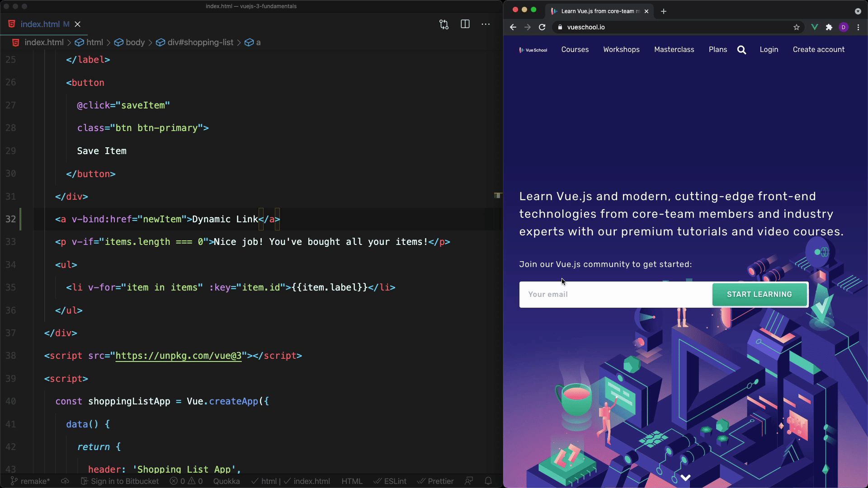868x488 pixels.
Task: Open changes with the compare icon
Action: [x=444, y=24]
